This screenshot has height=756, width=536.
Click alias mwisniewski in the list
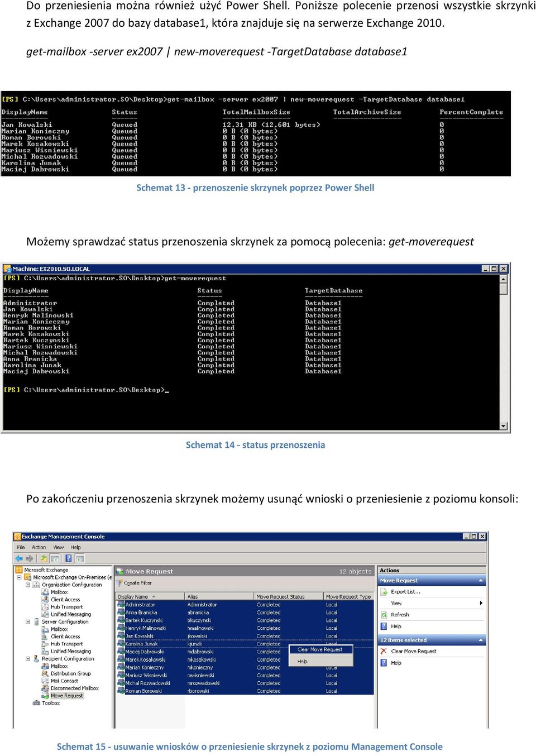click(200, 675)
